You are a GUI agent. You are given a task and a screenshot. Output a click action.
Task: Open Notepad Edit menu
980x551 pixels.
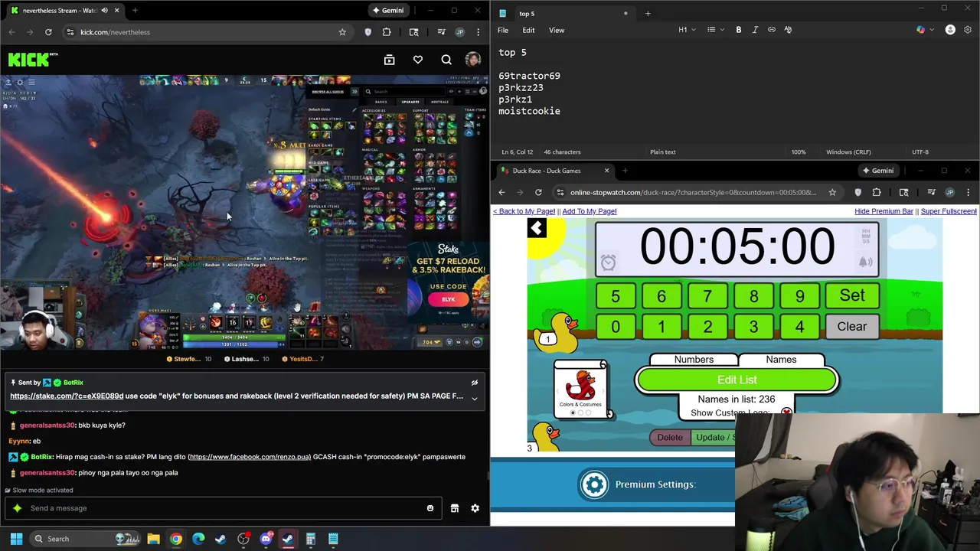[528, 30]
